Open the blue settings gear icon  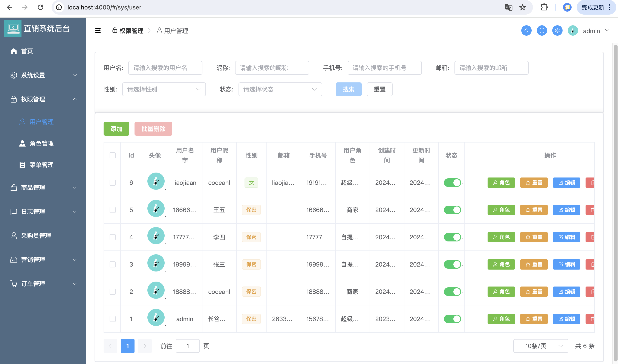click(x=557, y=31)
